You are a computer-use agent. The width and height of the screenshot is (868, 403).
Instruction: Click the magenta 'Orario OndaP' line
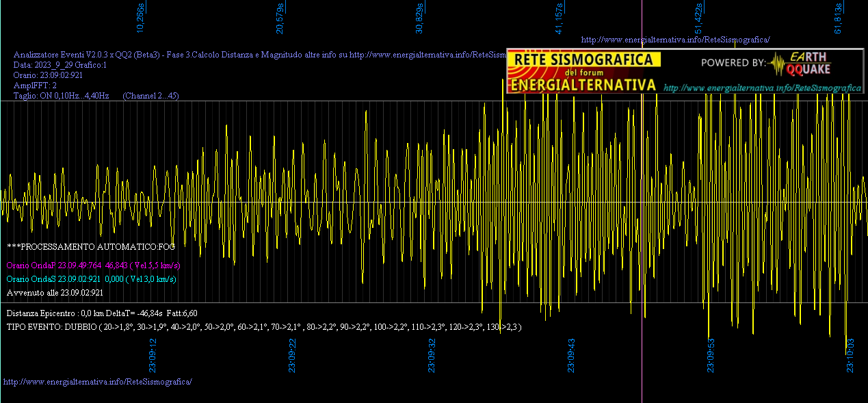point(93,265)
